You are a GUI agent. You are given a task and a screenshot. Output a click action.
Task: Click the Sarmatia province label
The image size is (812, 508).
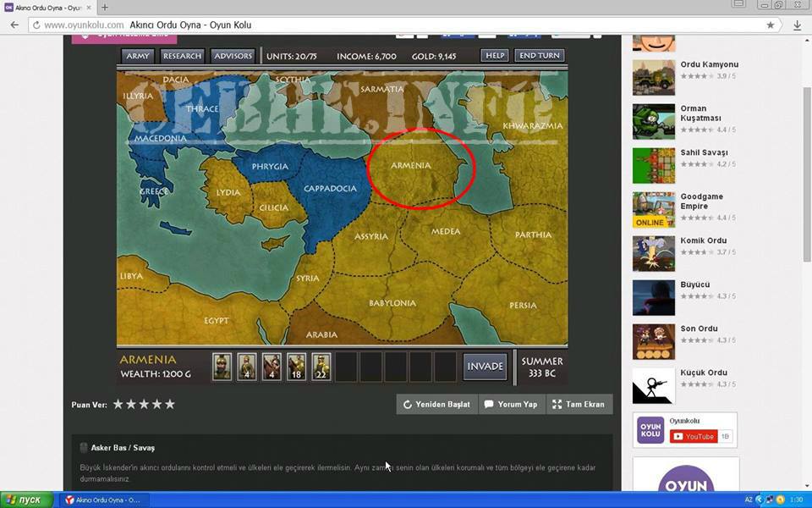[x=381, y=89]
